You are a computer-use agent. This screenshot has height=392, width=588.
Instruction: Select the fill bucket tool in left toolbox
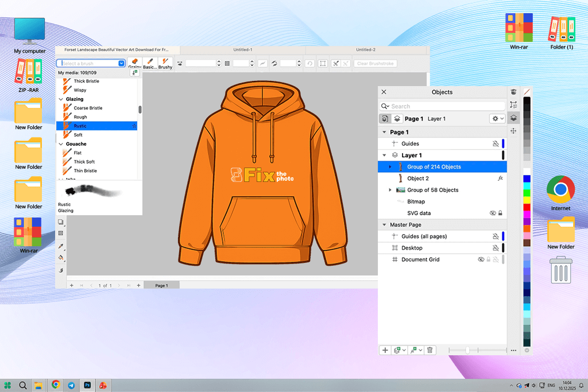(x=61, y=258)
